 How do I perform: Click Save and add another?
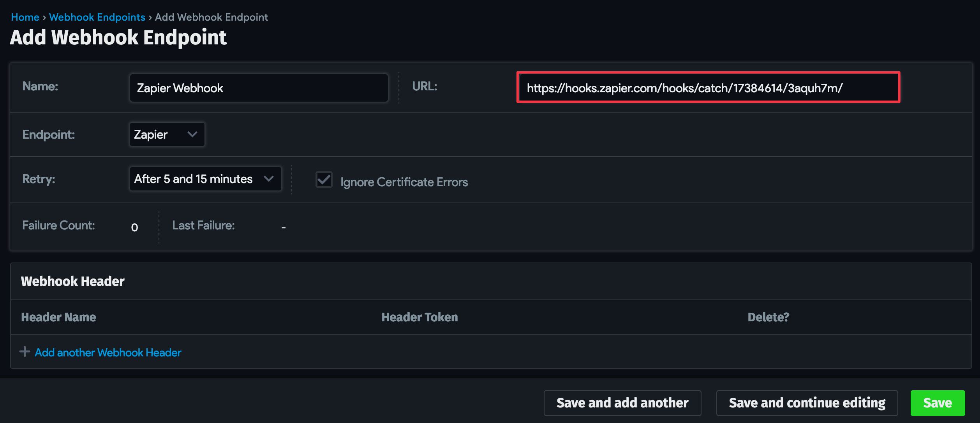[622, 403]
